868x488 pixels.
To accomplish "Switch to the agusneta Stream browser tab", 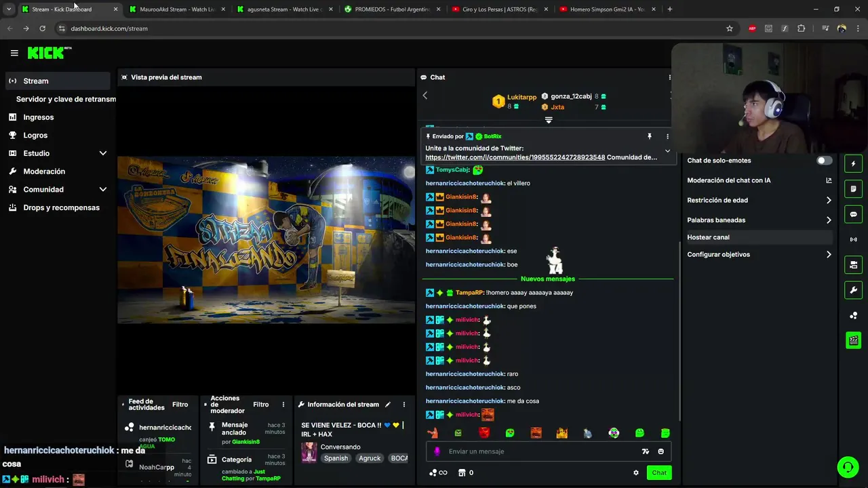I will pos(285,9).
